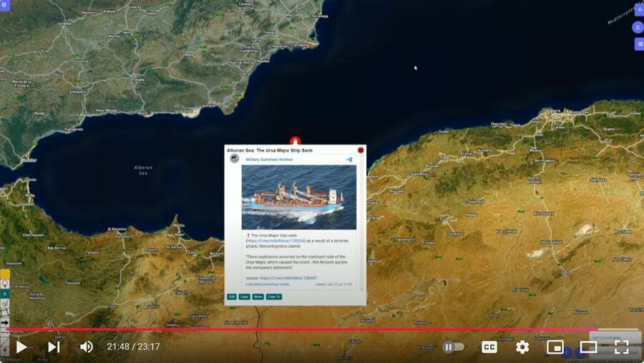Viewport: 644px width, 363px height.
Task: Close the Ursa Major ship popup
Action: point(361,150)
